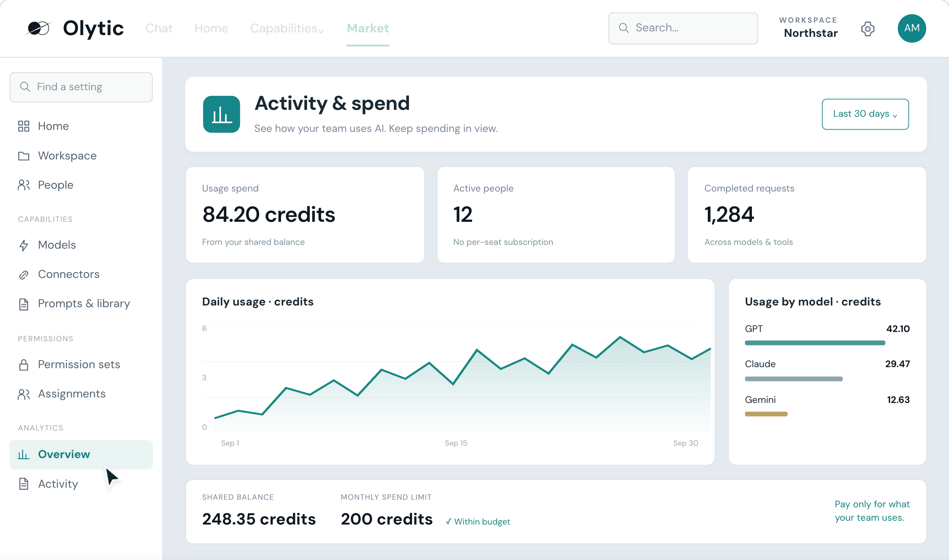Screen dimensions: 949x560
Task: Click the Prompts & library document icon
Action: point(24,304)
